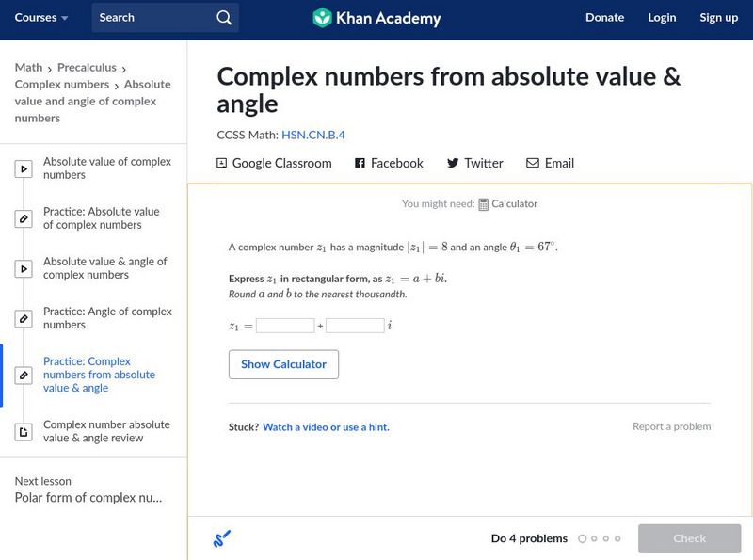This screenshot has height=560, width=753.
Task: Open the Courses dropdown menu
Action: (x=41, y=18)
